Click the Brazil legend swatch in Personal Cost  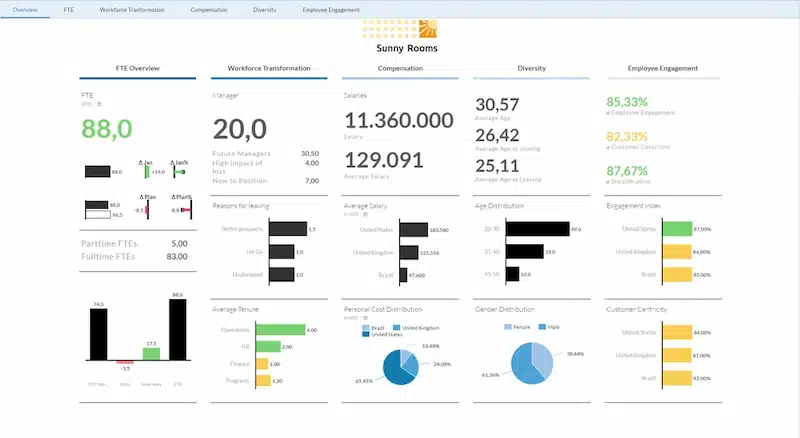[365, 327]
